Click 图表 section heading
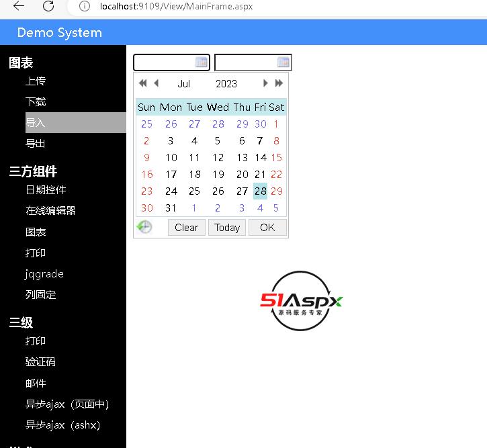The image size is (487, 448). click(21, 62)
